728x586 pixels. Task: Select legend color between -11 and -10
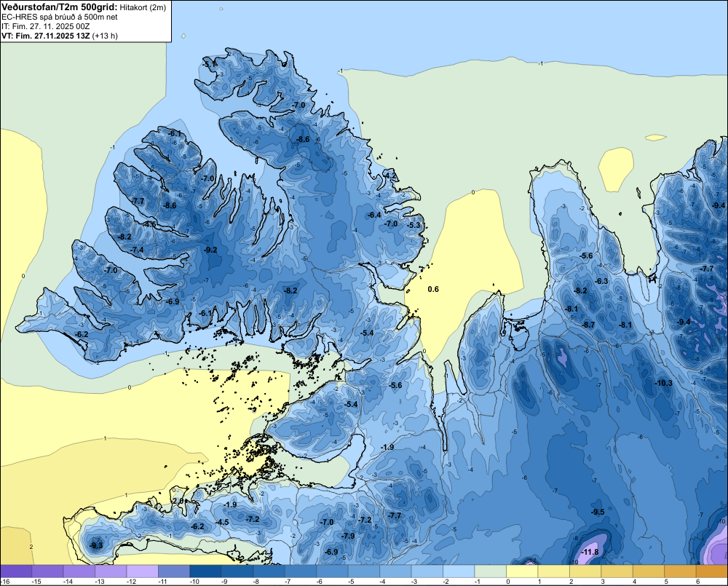point(174,571)
